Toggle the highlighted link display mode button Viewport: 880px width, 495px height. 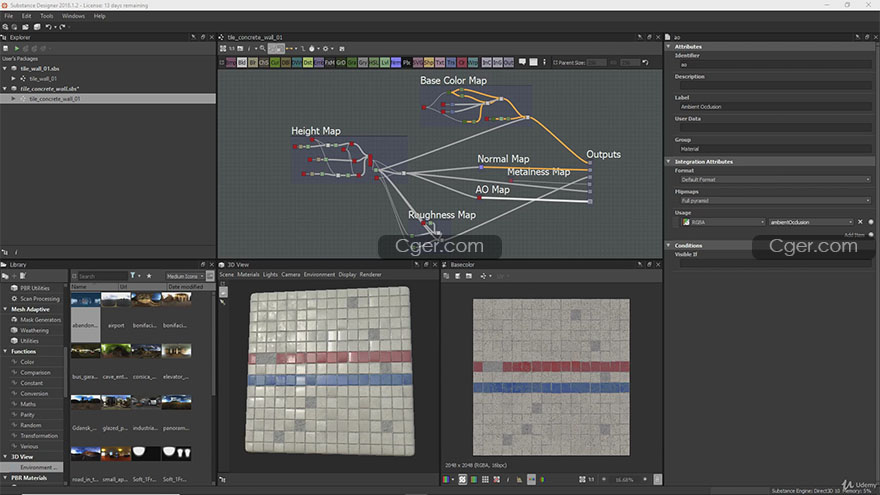click(x=276, y=49)
